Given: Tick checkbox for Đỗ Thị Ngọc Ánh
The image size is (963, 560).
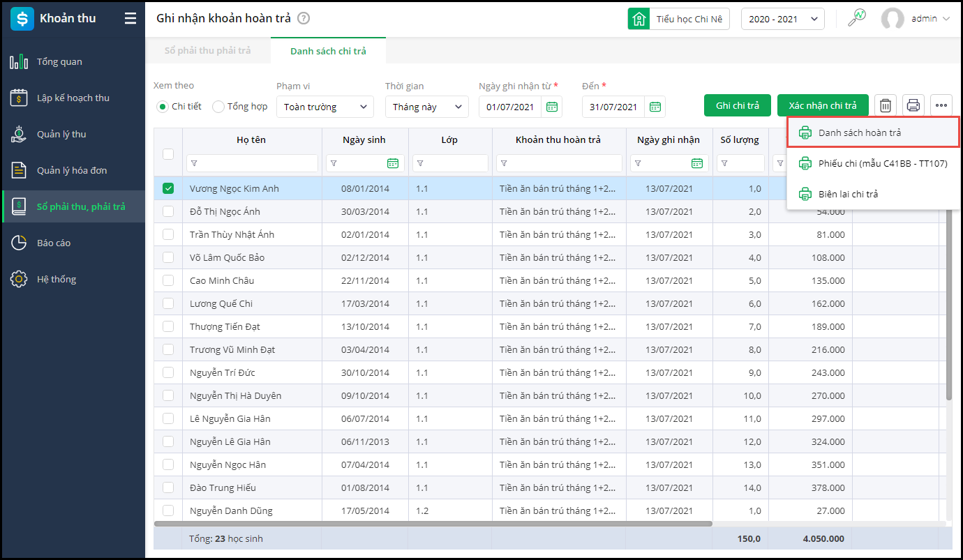Looking at the screenshot, I should coord(168,211).
